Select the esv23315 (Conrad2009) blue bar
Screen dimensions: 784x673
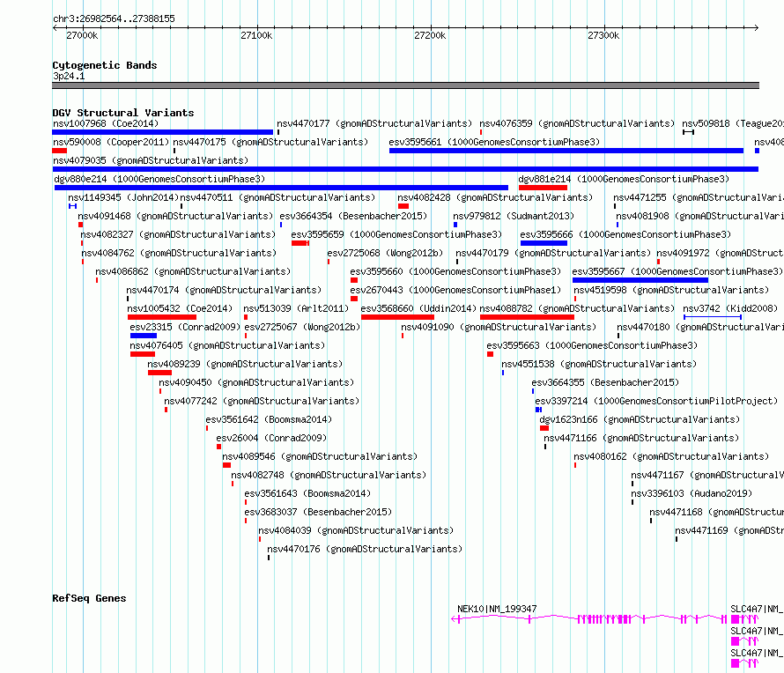coord(144,336)
